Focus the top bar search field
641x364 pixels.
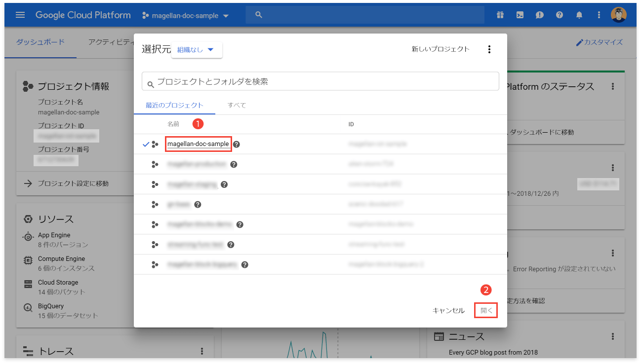tap(365, 15)
